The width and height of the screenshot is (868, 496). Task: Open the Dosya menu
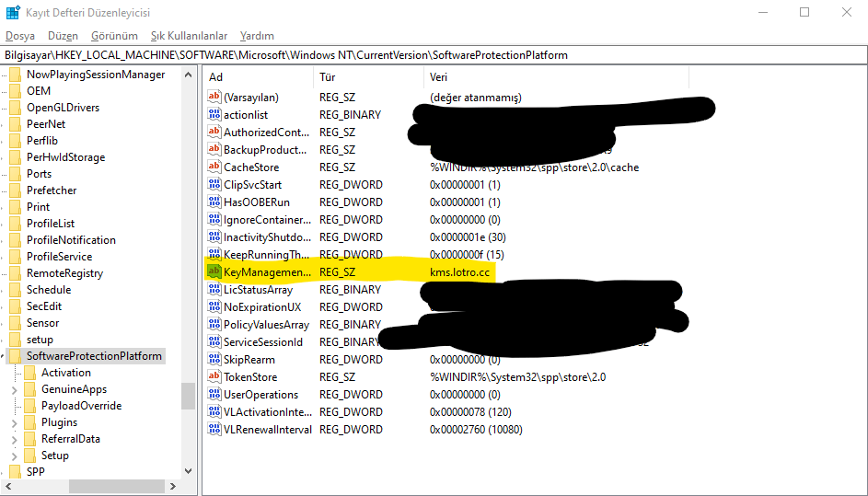point(20,35)
